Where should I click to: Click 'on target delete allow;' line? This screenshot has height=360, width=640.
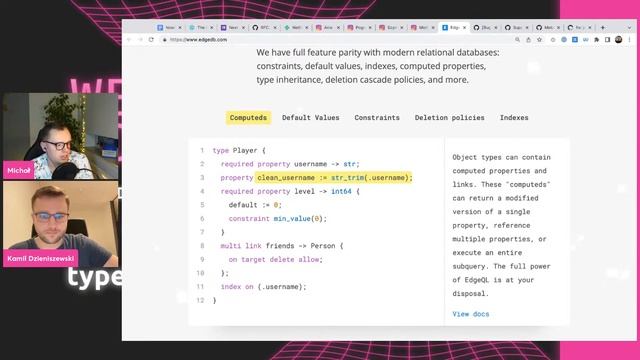pyautogui.click(x=276, y=260)
